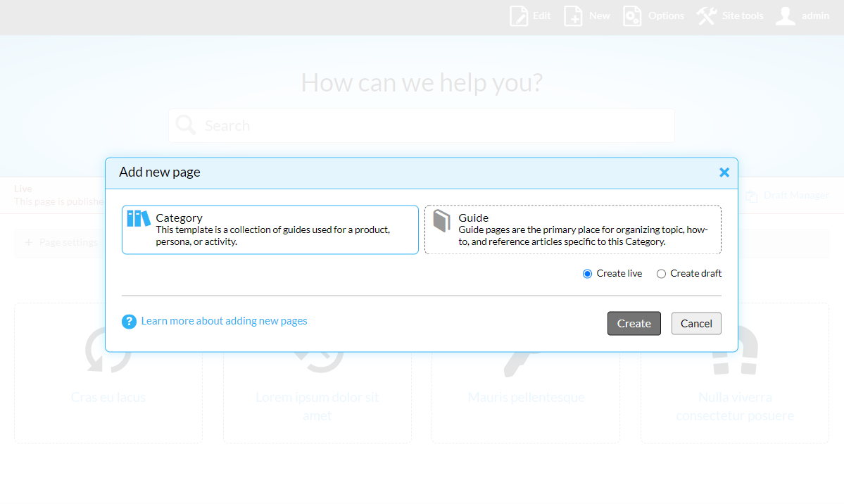This screenshot has width=844, height=504.
Task: Click the blue question mark help icon
Action: click(x=129, y=322)
